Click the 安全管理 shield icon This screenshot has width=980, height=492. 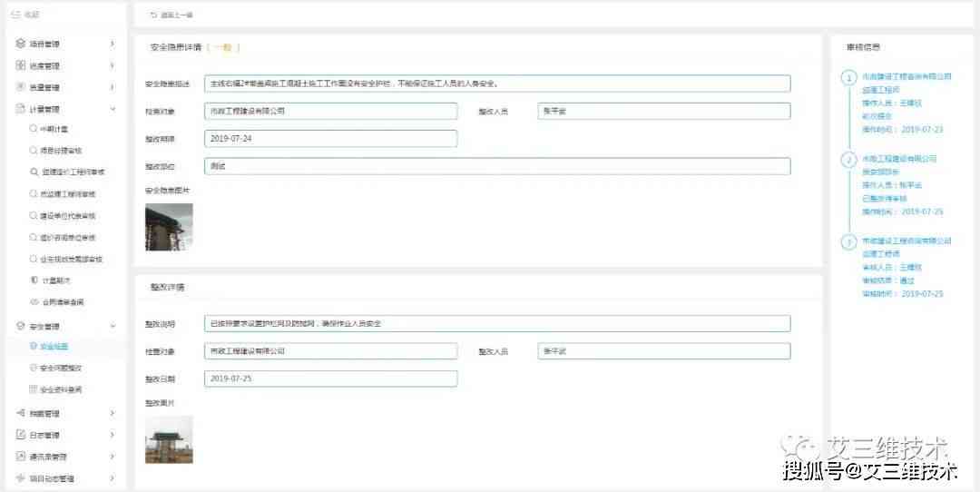(21, 326)
